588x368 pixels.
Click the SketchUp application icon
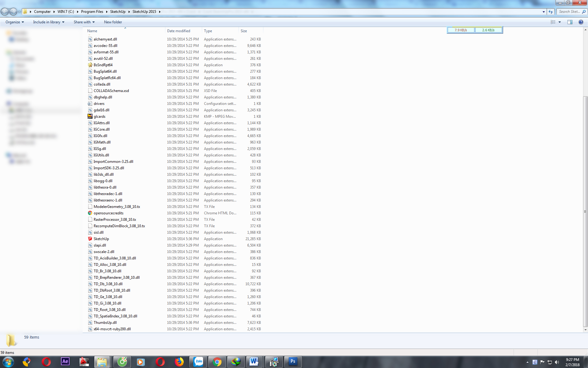click(x=89, y=239)
